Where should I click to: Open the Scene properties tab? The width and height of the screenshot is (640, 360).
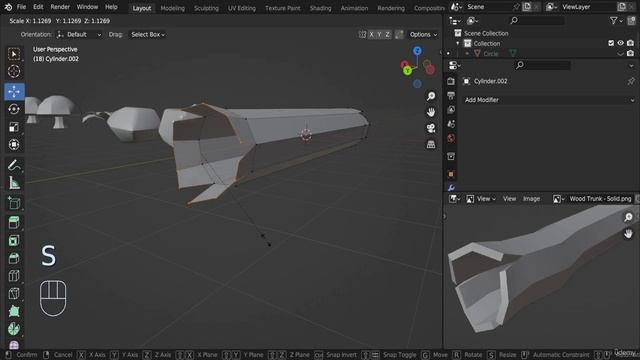(451, 124)
